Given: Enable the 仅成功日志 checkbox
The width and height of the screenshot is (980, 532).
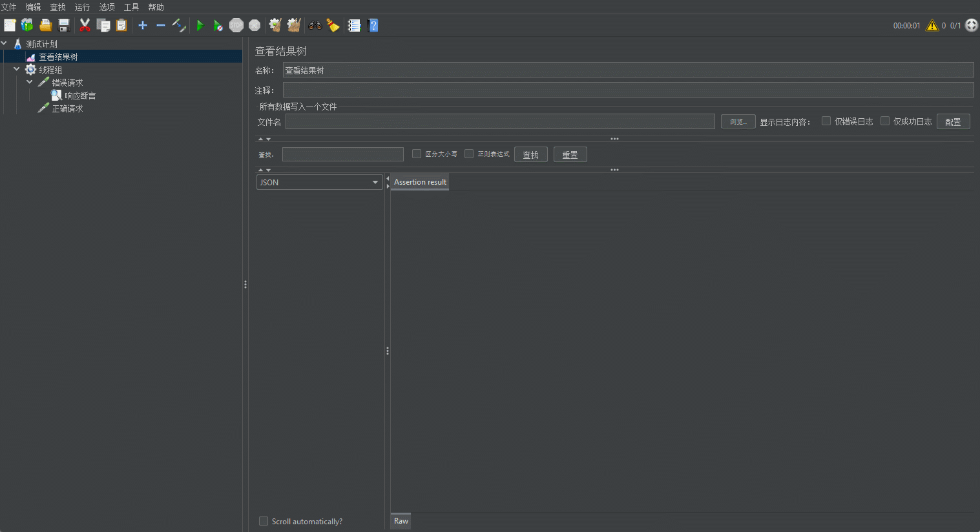Looking at the screenshot, I should click(x=885, y=121).
